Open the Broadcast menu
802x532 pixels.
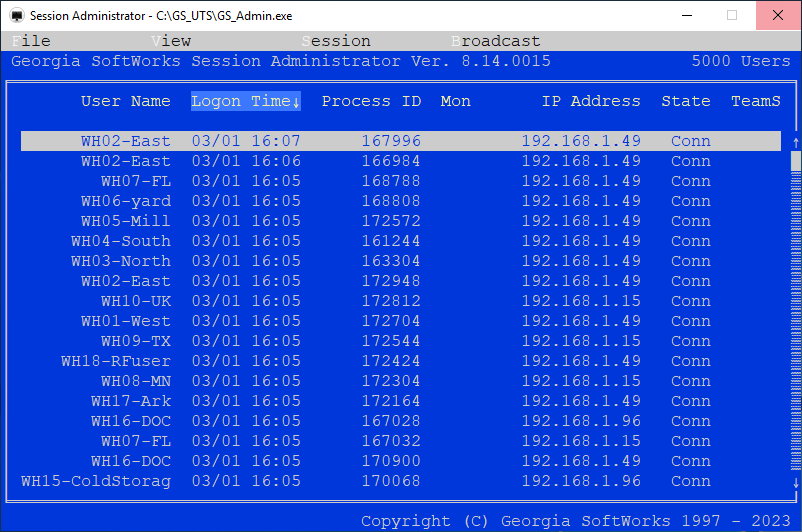click(x=496, y=41)
